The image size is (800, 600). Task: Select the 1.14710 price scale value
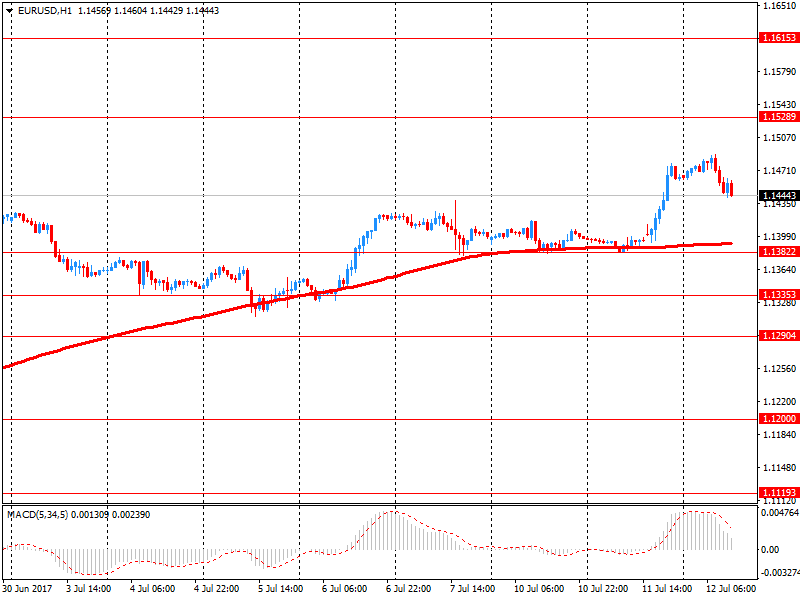tap(779, 170)
